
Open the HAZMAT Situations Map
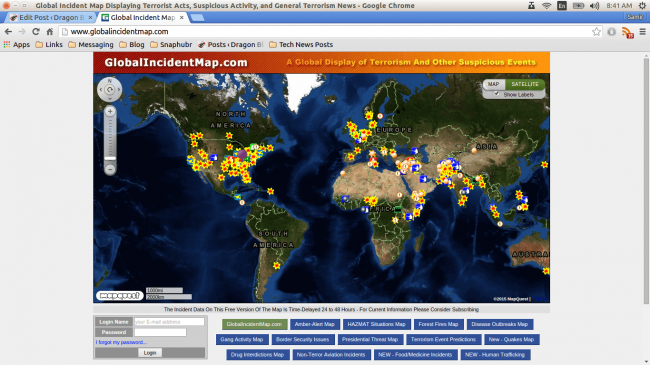point(376,324)
